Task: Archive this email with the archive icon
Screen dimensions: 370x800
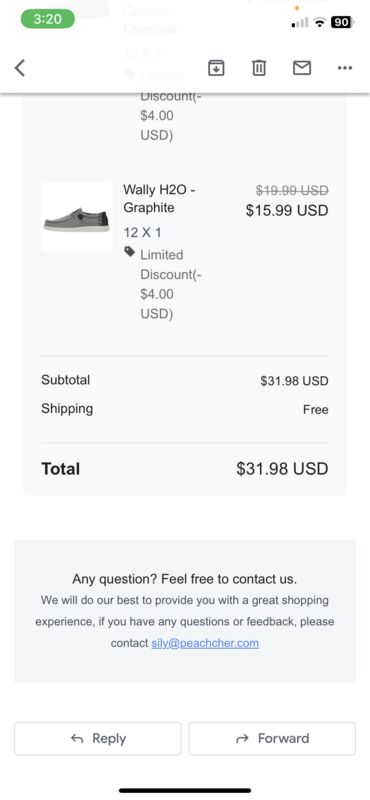Action: 216,67
